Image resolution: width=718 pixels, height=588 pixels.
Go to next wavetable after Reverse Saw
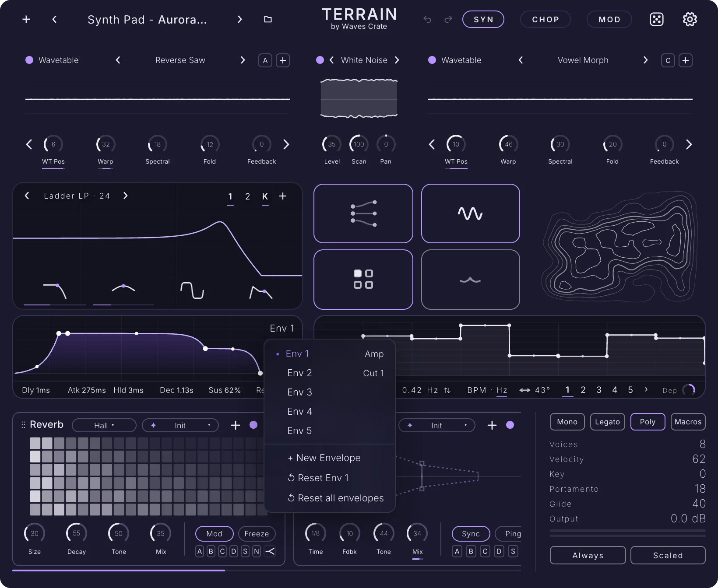point(243,60)
